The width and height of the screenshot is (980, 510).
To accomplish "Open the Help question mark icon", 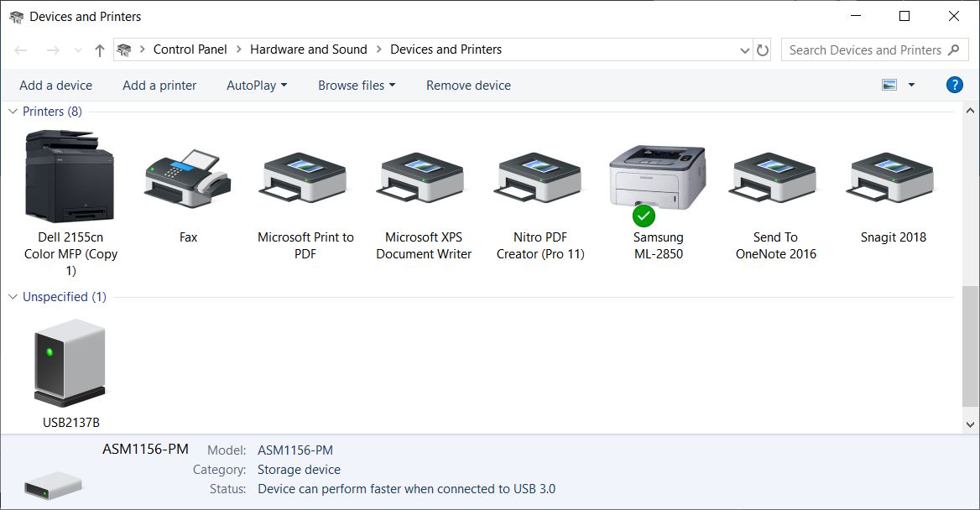I will pyautogui.click(x=954, y=85).
